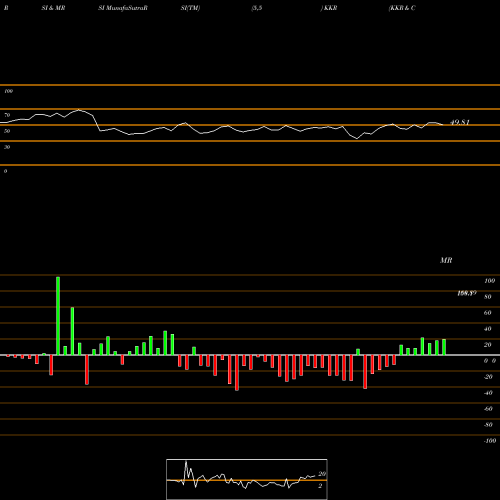The image size is (500, 500).
Task: Click the MR right axis label -20
Action: [488, 377]
